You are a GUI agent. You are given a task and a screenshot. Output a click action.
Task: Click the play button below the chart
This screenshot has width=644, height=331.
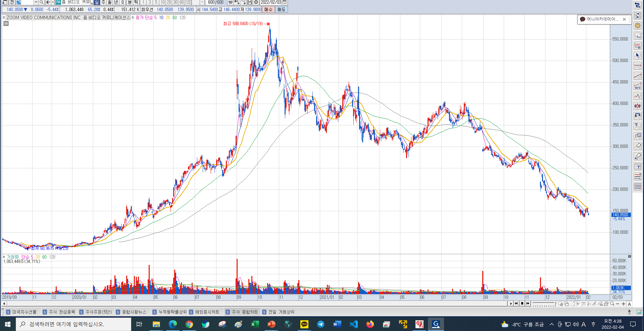click(x=511, y=304)
